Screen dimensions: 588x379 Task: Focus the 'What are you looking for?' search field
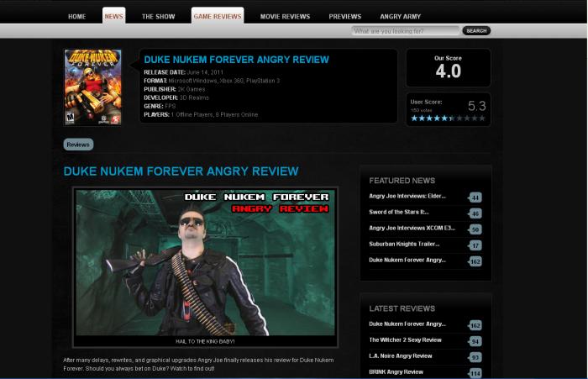[x=406, y=31]
